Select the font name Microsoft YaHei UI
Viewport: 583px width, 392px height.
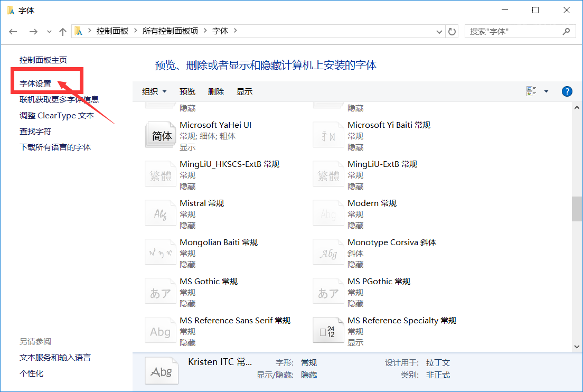tap(215, 125)
